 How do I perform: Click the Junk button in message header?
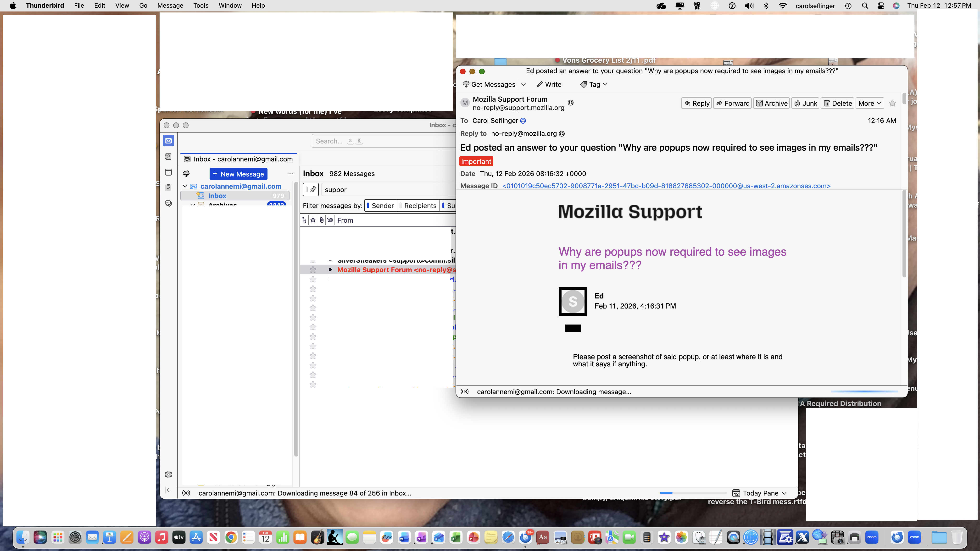[x=805, y=103]
